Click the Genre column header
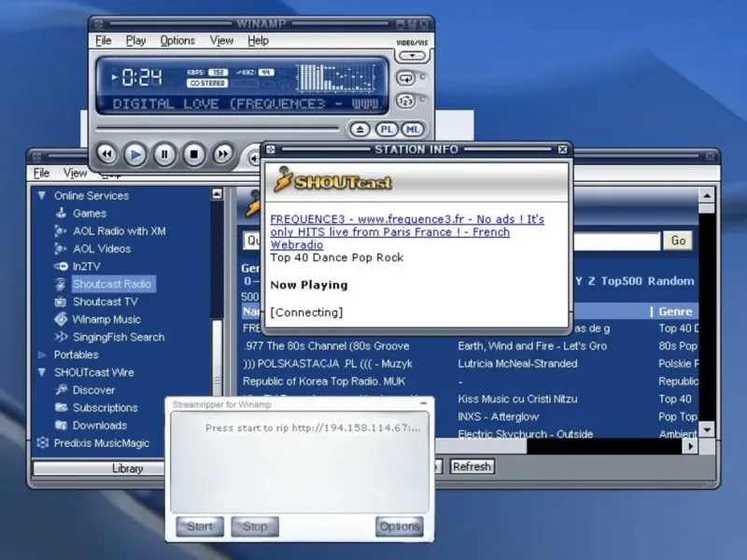Screen dimensions: 747x560 point(675,312)
